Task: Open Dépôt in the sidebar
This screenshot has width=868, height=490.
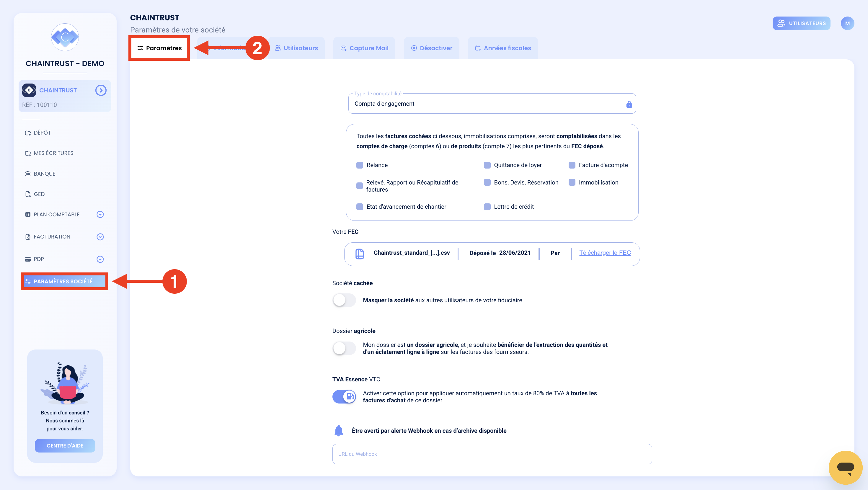Action: [x=43, y=133]
